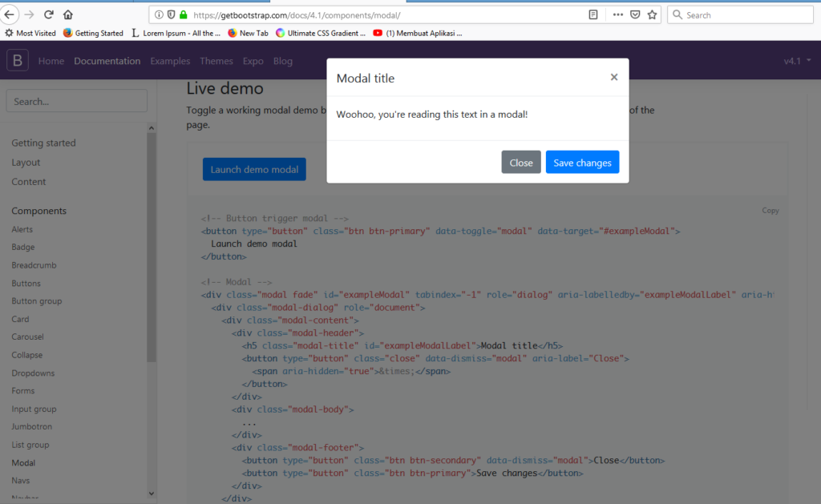The image size is (821, 504).
Task: Open the New Tab bookmark
Action: [x=249, y=33]
